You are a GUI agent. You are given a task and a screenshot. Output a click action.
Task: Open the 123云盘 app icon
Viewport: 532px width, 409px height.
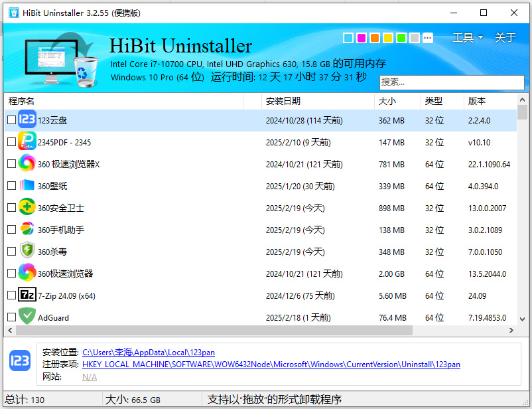pyautogui.click(x=27, y=120)
